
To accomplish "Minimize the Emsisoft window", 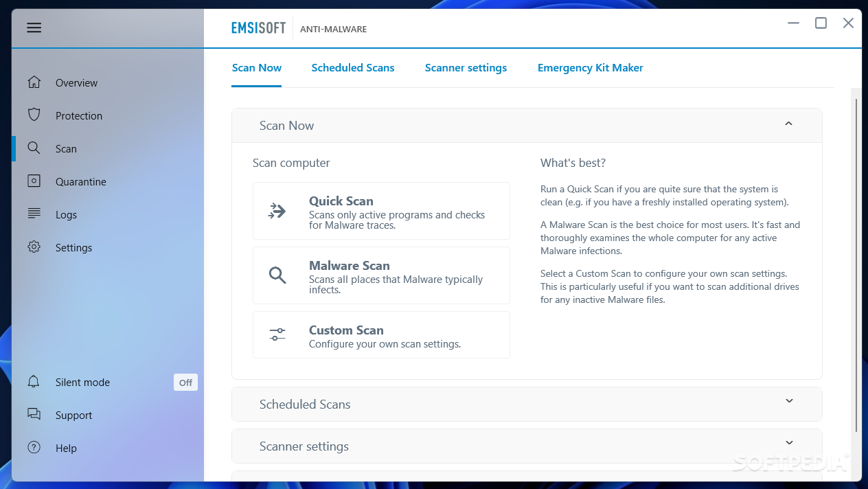I will 793,23.
